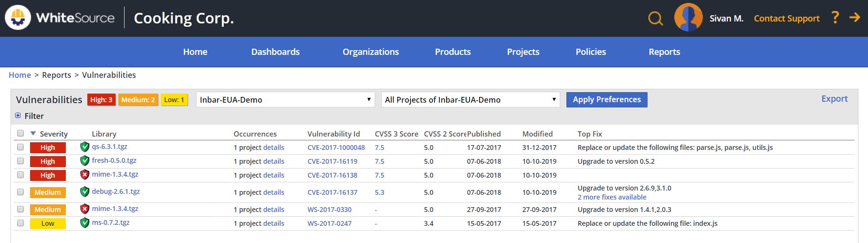The height and width of the screenshot is (243, 868).
Task: Toggle the select-all checkbox in table header
Action: [x=20, y=133]
